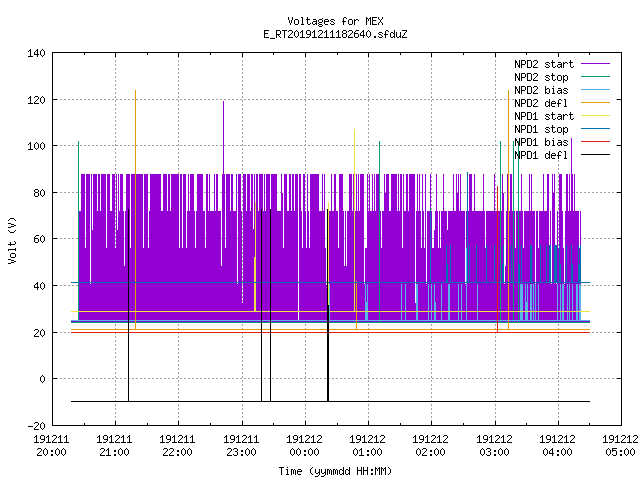The width and height of the screenshot is (640, 480).
Task: Click x-axis tick label 191212 01:00
Action: click(x=368, y=446)
